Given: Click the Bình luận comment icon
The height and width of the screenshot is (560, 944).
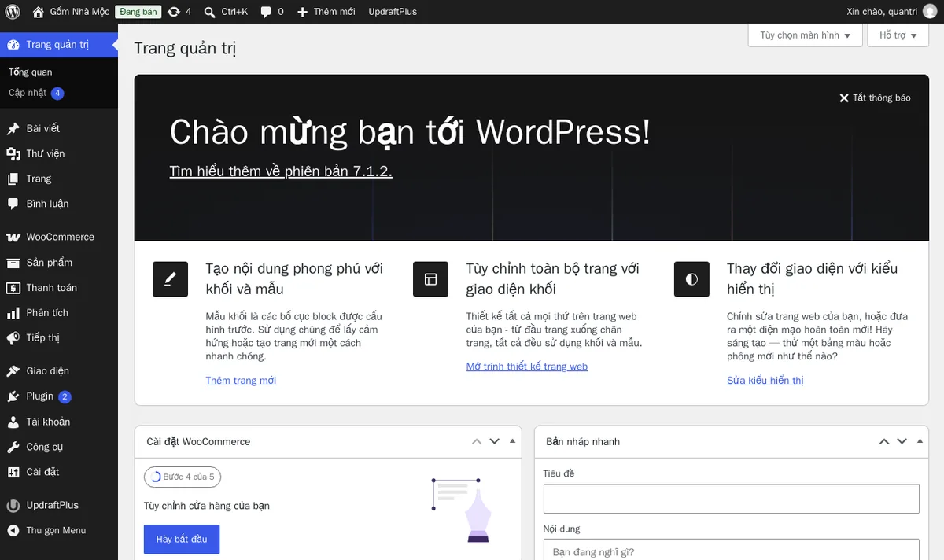Looking at the screenshot, I should click(13, 204).
